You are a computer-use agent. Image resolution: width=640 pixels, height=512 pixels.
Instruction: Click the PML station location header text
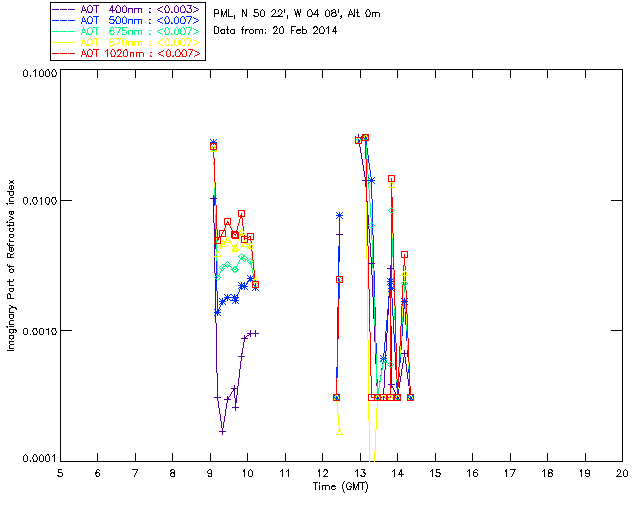click(297, 14)
